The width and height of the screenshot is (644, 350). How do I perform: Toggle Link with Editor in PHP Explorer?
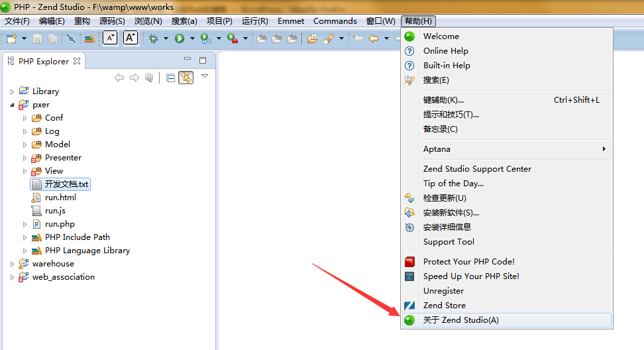pyautogui.click(x=186, y=78)
